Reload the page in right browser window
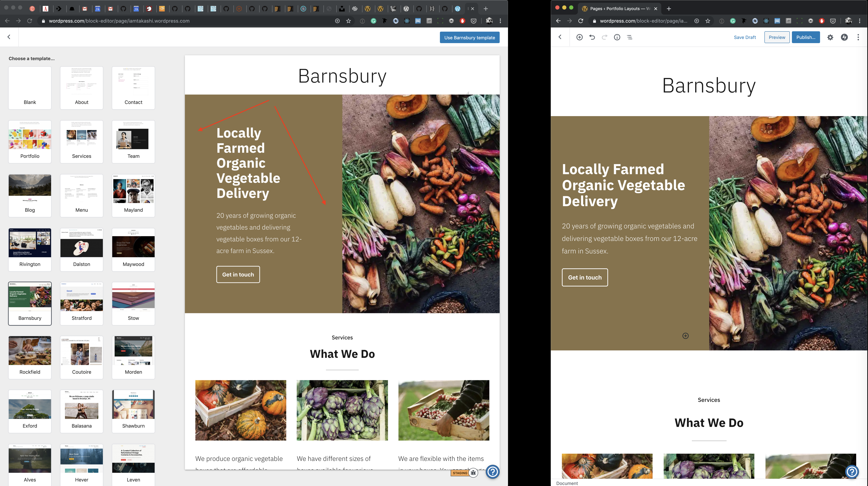The width and height of the screenshot is (868, 486). coord(581,21)
